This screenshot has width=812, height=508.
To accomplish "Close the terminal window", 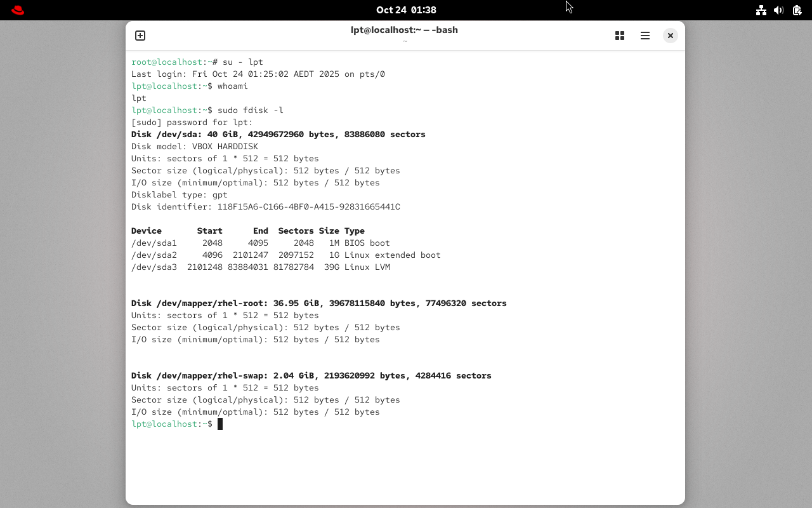I will [x=670, y=36].
